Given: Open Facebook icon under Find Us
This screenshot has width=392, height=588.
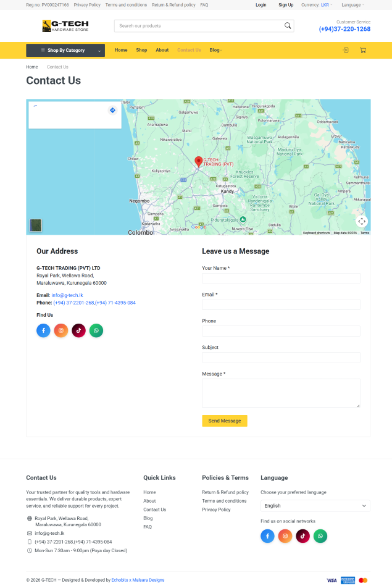Looking at the screenshot, I should point(43,330).
